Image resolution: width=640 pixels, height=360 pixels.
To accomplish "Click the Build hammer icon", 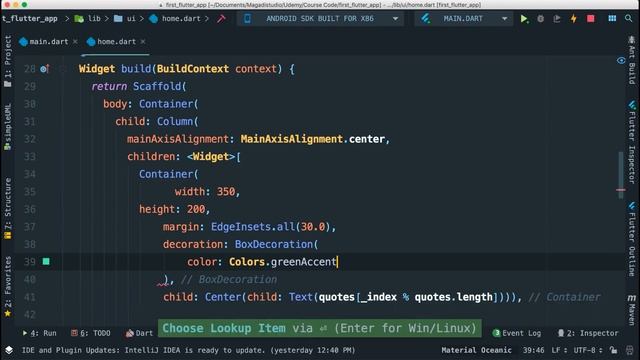I will coord(221,19).
